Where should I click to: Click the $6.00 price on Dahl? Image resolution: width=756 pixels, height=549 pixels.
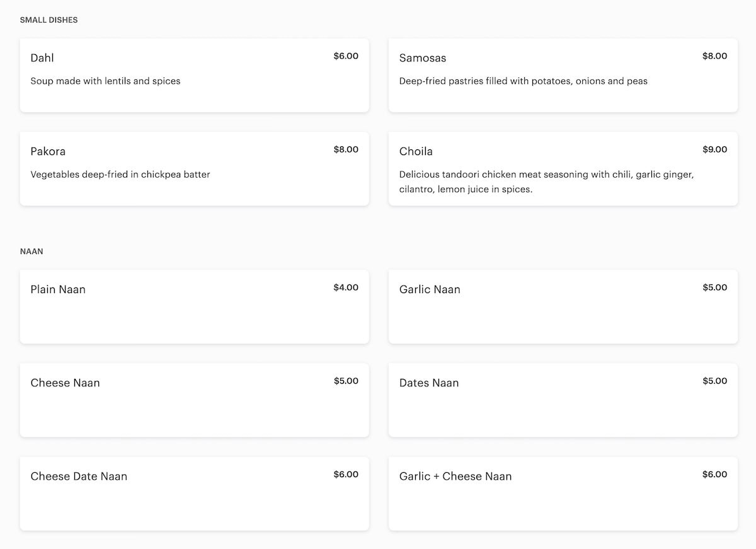[346, 56]
